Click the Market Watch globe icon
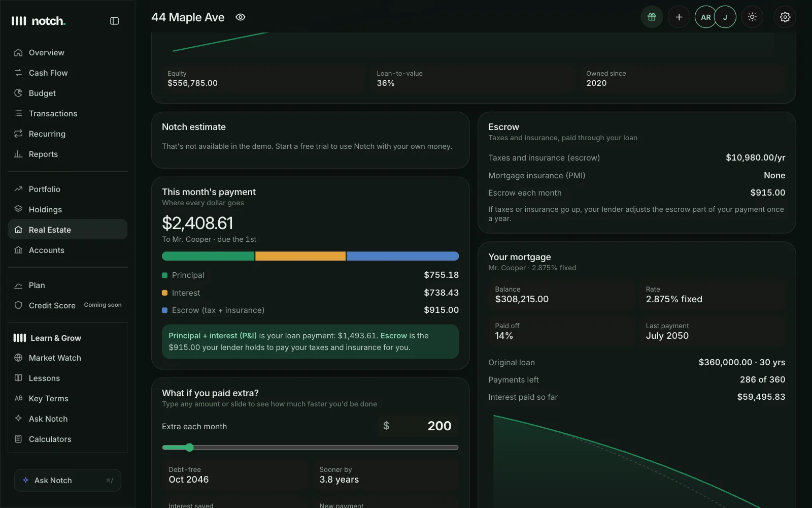Image resolution: width=812 pixels, height=508 pixels. (x=18, y=358)
